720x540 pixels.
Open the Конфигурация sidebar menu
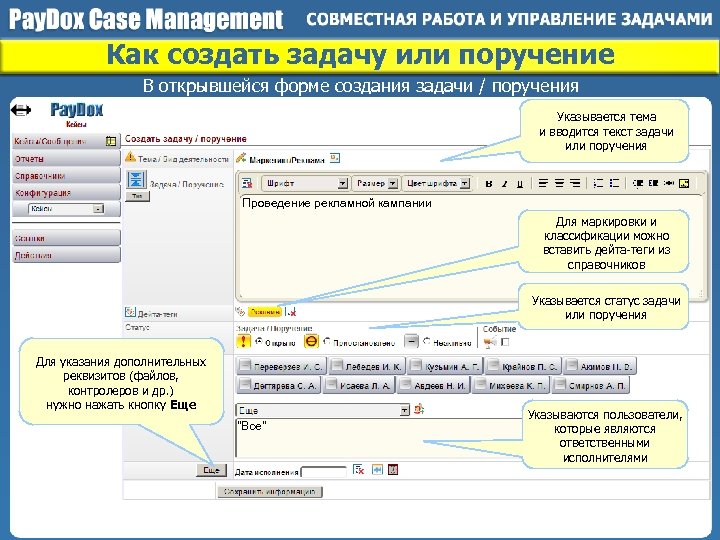click(66, 192)
